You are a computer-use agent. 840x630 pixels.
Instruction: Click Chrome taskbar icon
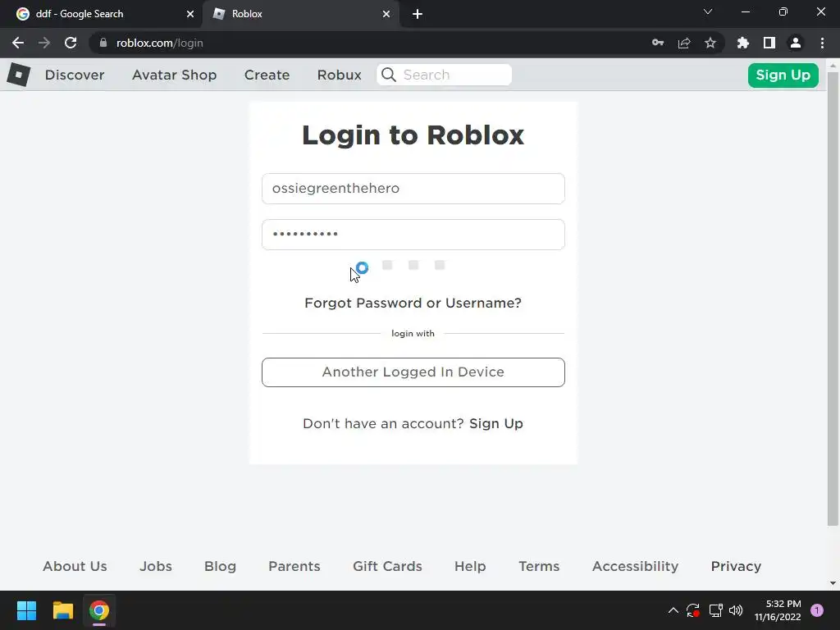tap(99, 610)
